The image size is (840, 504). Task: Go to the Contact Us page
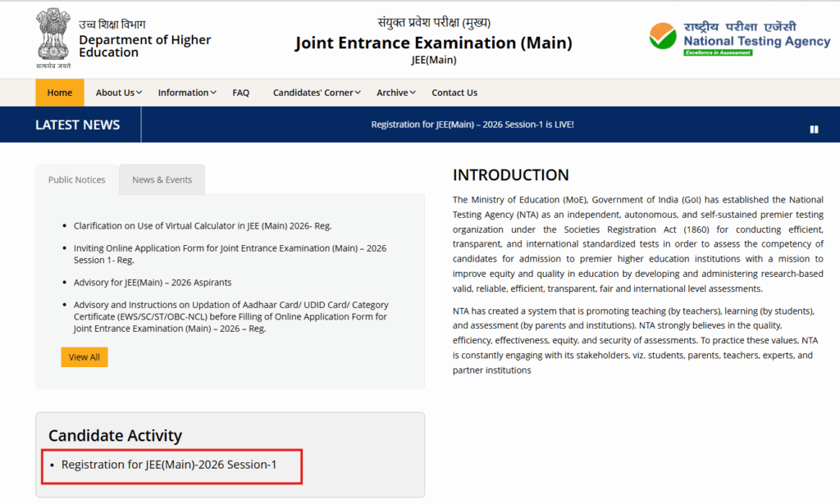point(454,93)
